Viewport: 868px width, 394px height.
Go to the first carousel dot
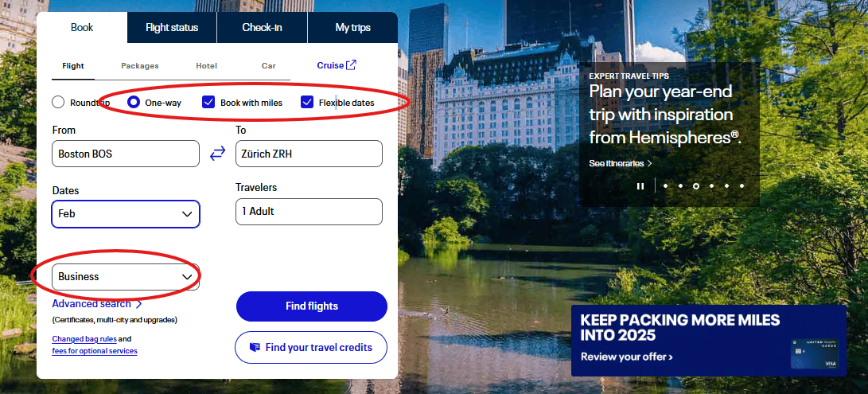pyautogui.click(x=665, y=186)
